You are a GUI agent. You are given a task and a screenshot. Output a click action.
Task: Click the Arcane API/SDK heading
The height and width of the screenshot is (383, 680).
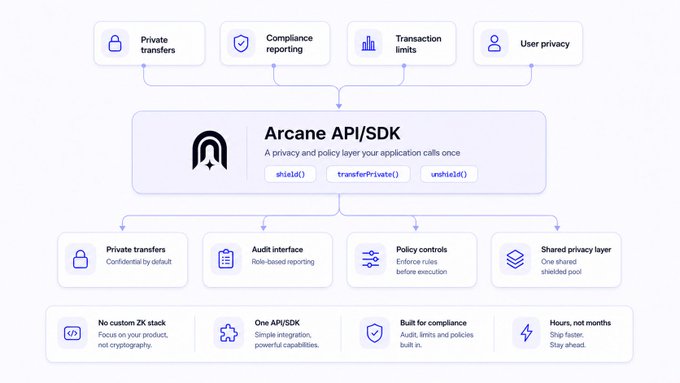click(332, 133)
